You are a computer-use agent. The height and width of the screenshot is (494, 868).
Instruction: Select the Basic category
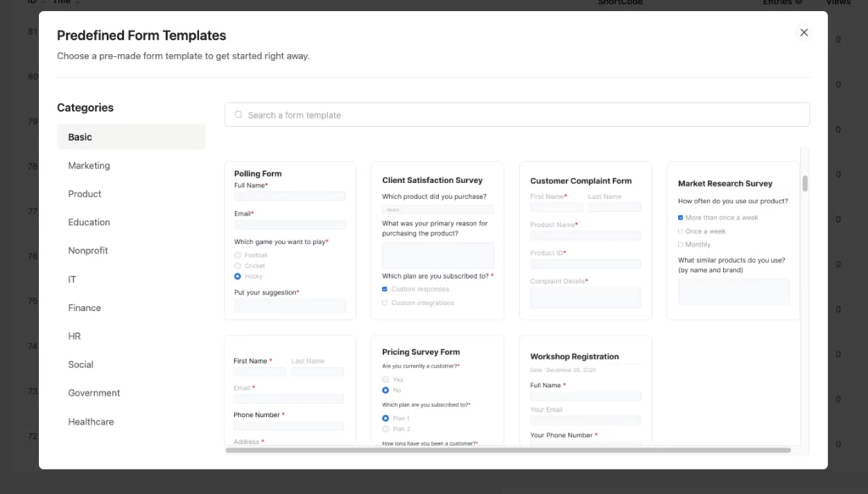point(131,136)
